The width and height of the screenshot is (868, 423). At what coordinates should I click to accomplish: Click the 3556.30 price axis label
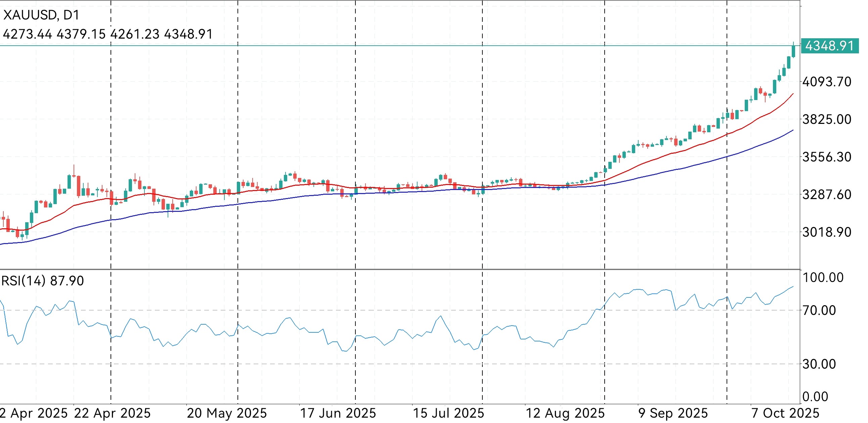point(827,157)
